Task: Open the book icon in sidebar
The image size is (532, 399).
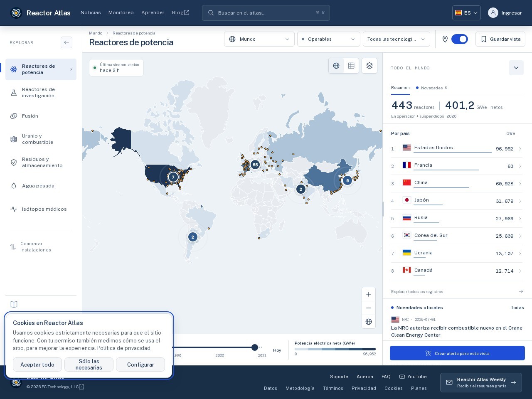Action: pyautogui.click(x=14, y=304)
